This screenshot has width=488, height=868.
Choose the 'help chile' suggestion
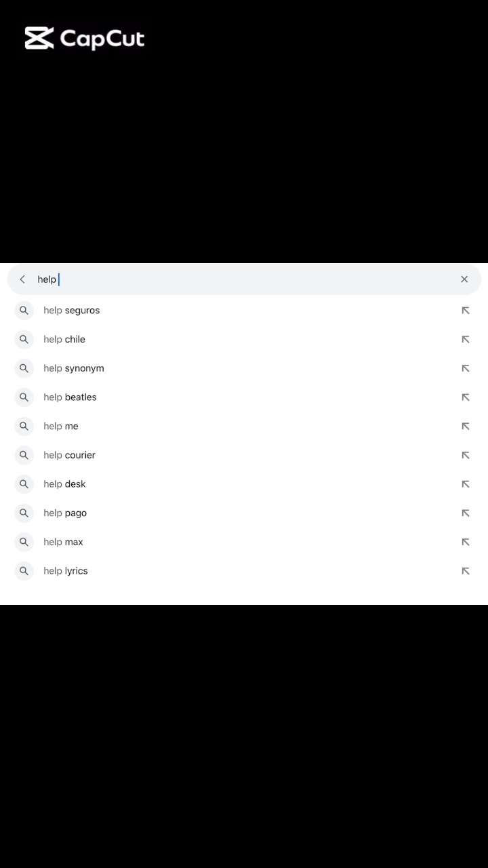coord(64,339)
